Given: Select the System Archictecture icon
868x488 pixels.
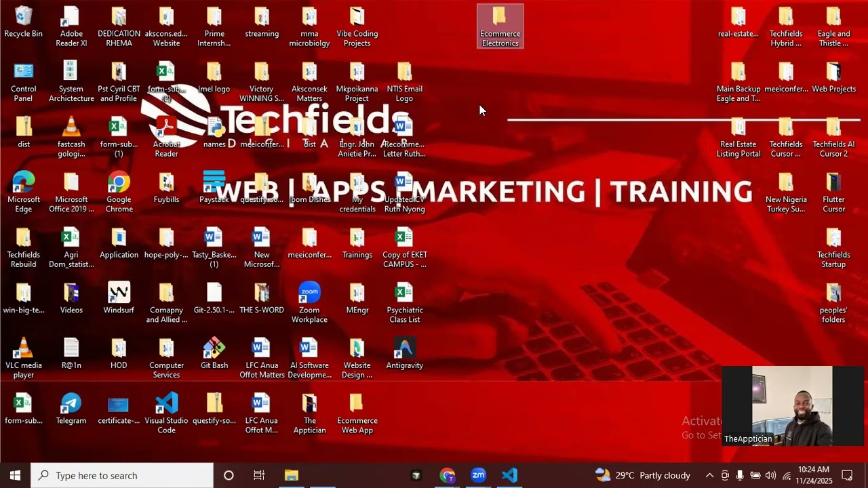Looking at the screenshot, I should click(x=71, y=82).
